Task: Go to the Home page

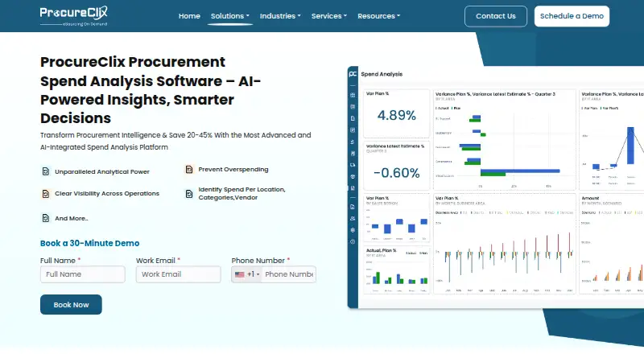Action: point(189,16)
